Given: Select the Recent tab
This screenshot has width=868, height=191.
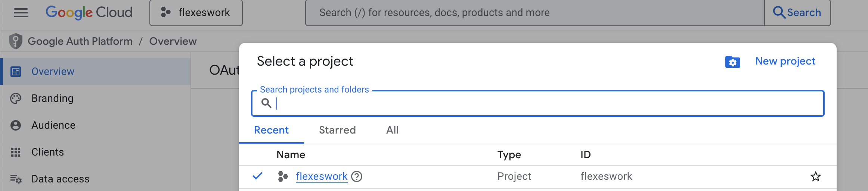Looking at the screenshot, I should point(272,130).
